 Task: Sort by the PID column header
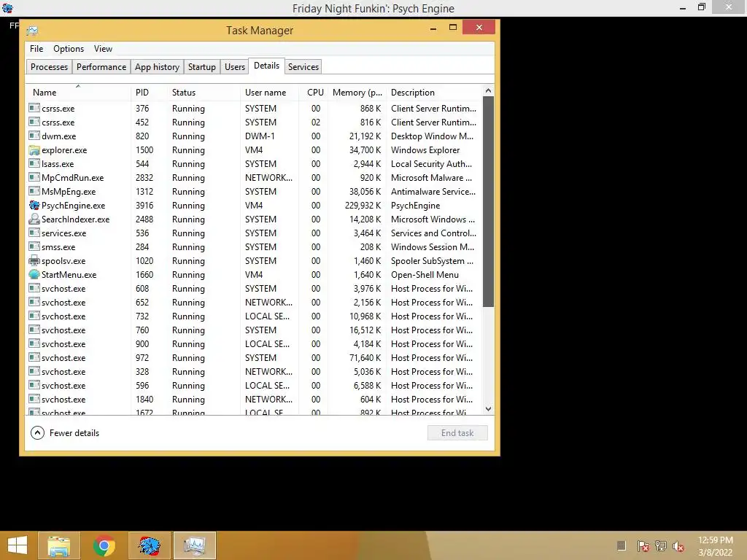(149, 93)
